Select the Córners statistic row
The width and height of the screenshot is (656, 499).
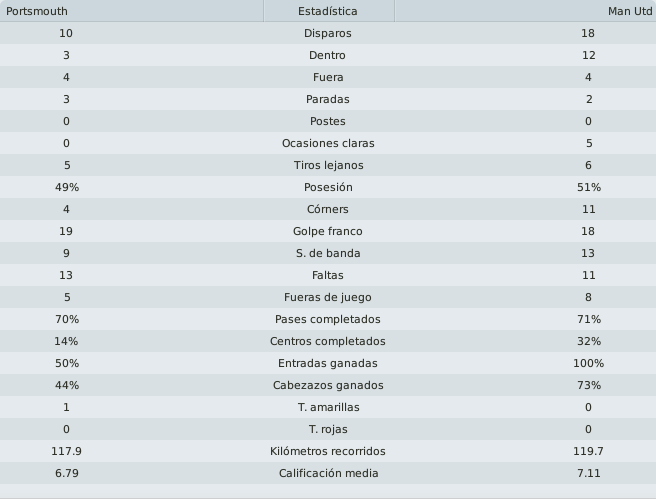coord(328,209)
